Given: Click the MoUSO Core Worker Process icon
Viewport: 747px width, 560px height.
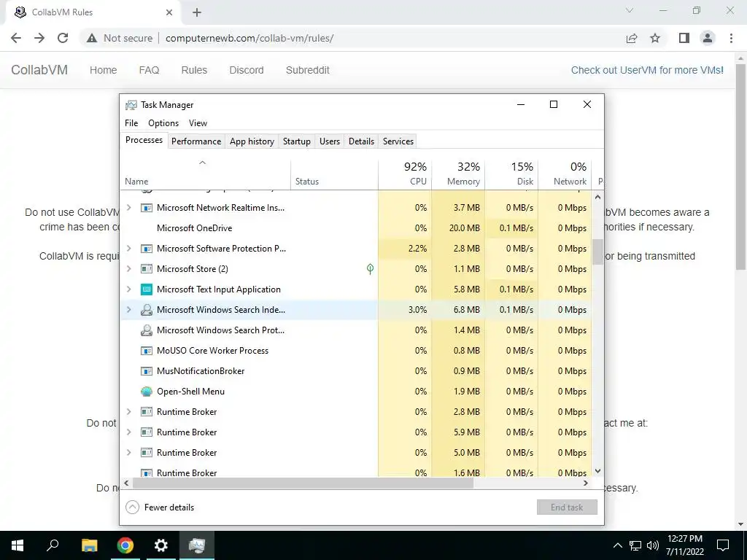Looking at the screenshot, I should pos(147,351).
